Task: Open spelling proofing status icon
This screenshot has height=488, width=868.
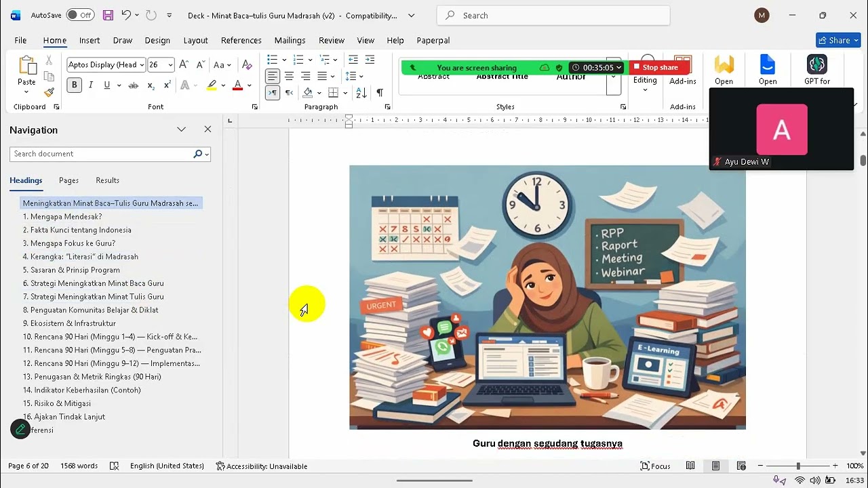Action: (x=115, y=466)
